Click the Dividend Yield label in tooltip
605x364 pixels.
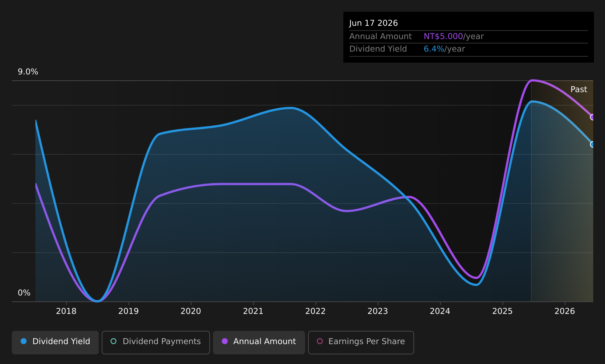coord(378,49)
